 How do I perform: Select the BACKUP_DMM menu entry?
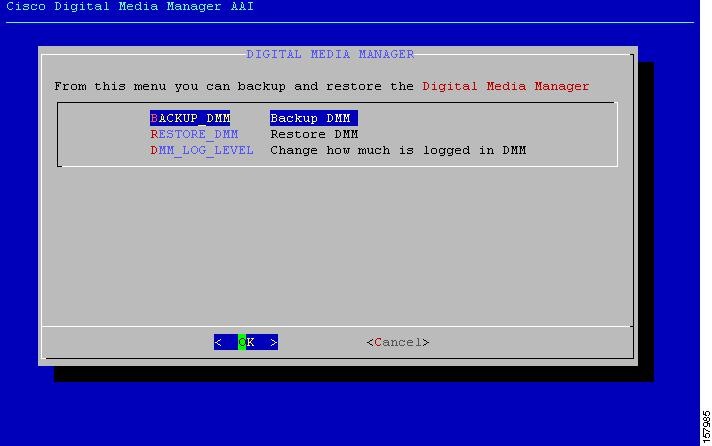tap(190, 118)
